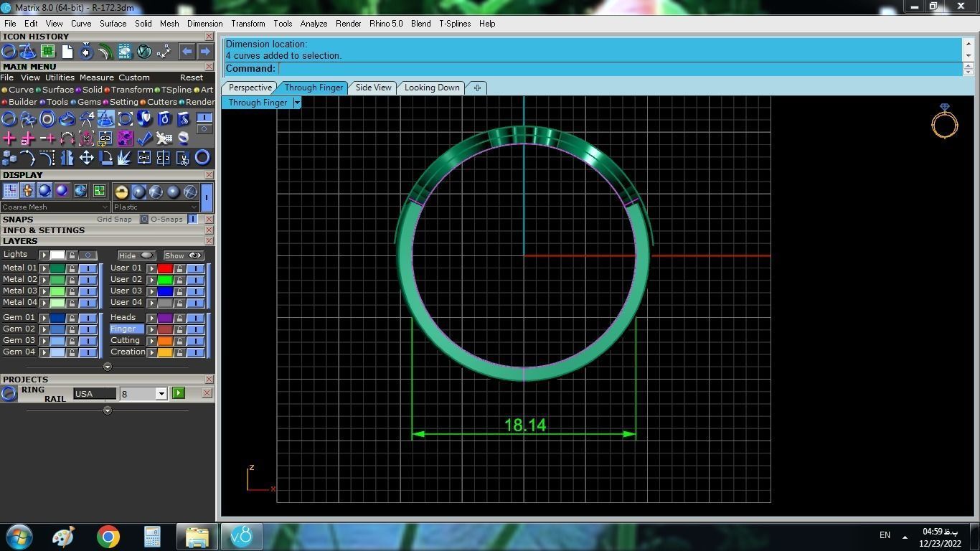
Task: Click the green sweep curves icon in Icon History
Action: click(105, 52)
